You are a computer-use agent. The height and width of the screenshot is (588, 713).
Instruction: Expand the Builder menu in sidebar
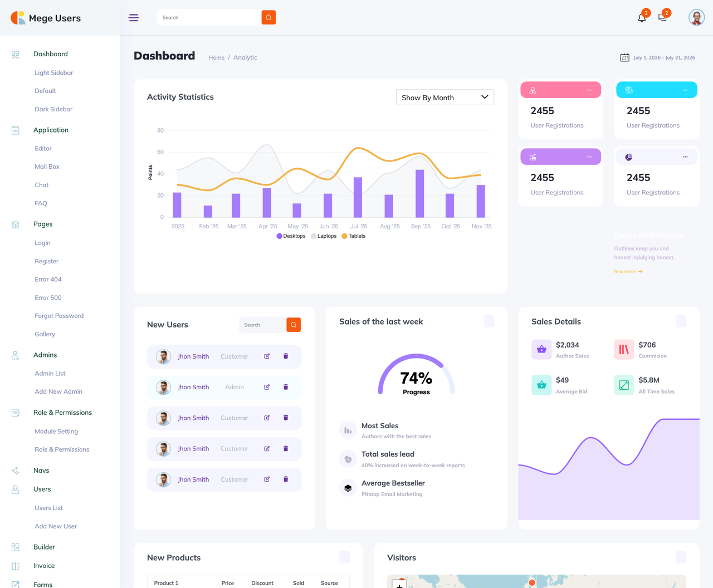(x=44, y=547)
